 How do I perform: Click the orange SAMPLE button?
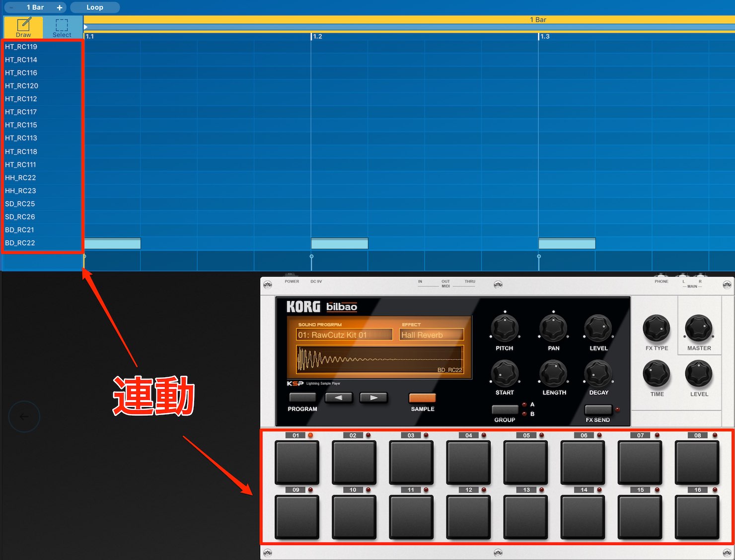pyautogui.click(x=422, y=398)
